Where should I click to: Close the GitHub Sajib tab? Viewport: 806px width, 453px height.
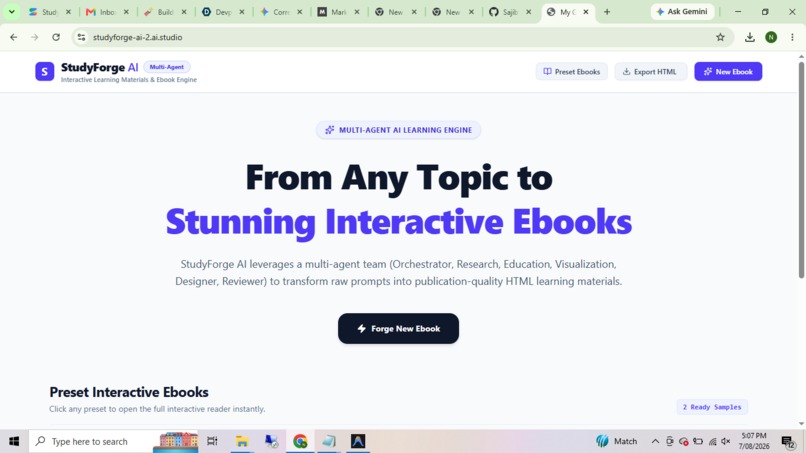coord(528,12)
